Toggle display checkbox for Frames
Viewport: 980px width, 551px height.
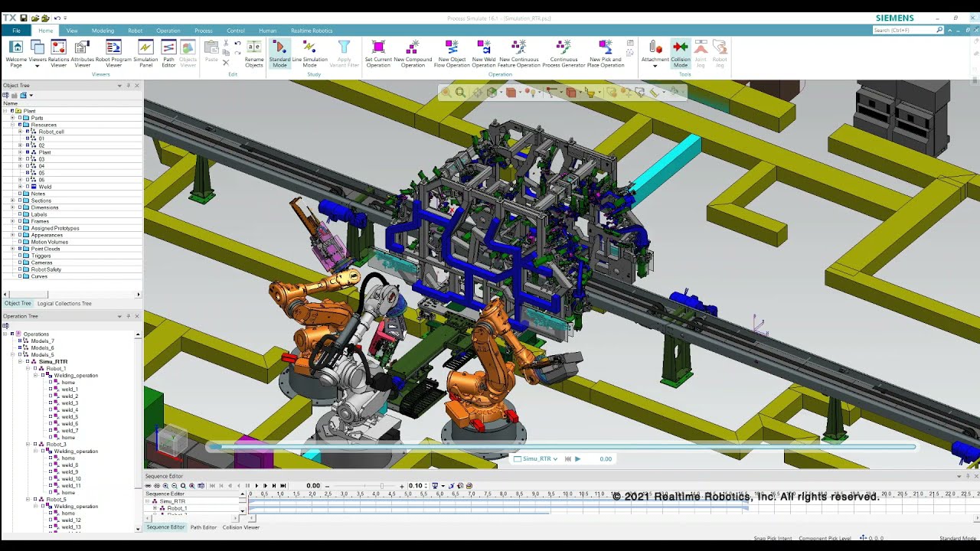[20, 221]
